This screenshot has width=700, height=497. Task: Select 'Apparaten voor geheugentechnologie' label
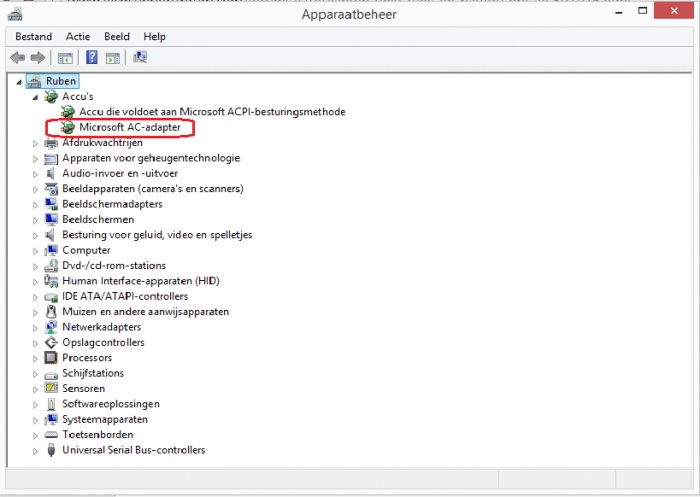(x=151, y=158)
